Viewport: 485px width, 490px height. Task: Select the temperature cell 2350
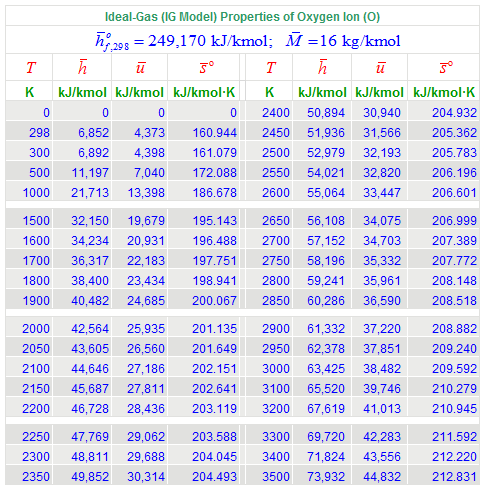[36, 477]
